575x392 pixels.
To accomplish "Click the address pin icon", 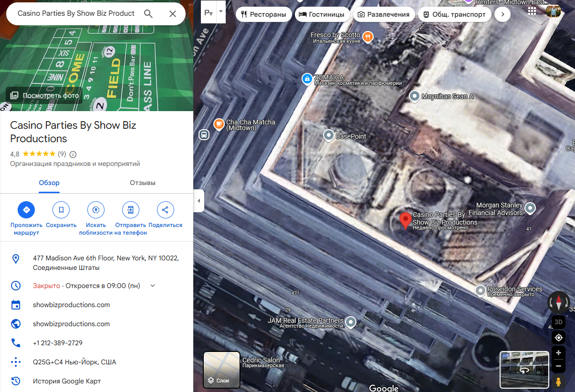I will (x=16, y=258).
